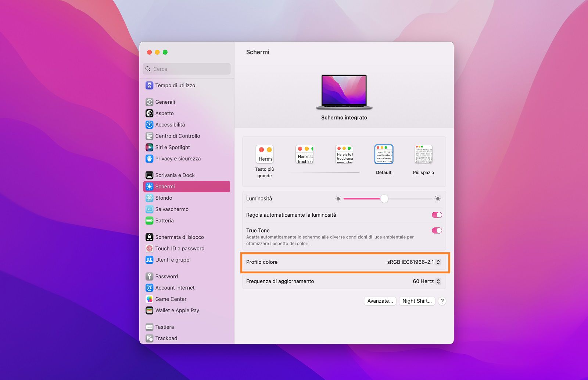Click the Schermata di blocco lock icon
The image size is (588, 380).
pyautogui.click(x=149, y=237)
